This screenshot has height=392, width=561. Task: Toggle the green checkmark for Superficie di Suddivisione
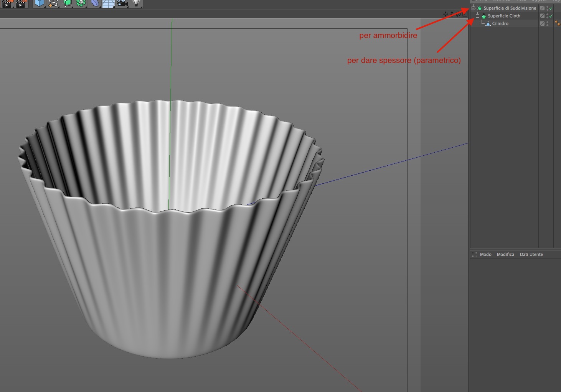coord(551,8)
